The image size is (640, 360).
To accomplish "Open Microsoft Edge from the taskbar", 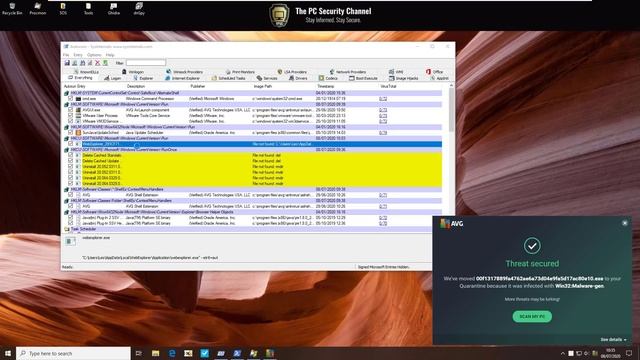I will 172,353.
